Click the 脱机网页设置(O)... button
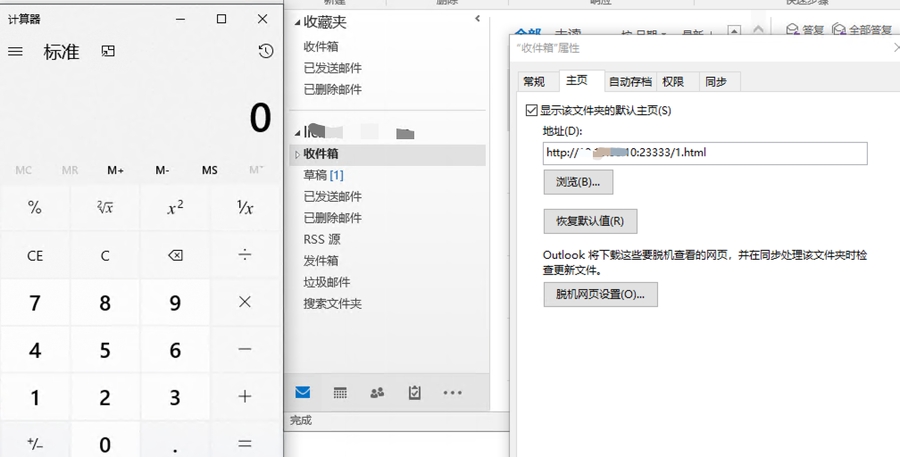Image resolution: width=900 pixels, height=457 pixels. 600,294
